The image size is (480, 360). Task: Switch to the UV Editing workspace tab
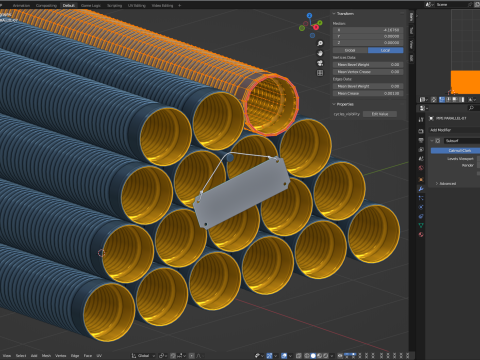coord(137,5)
